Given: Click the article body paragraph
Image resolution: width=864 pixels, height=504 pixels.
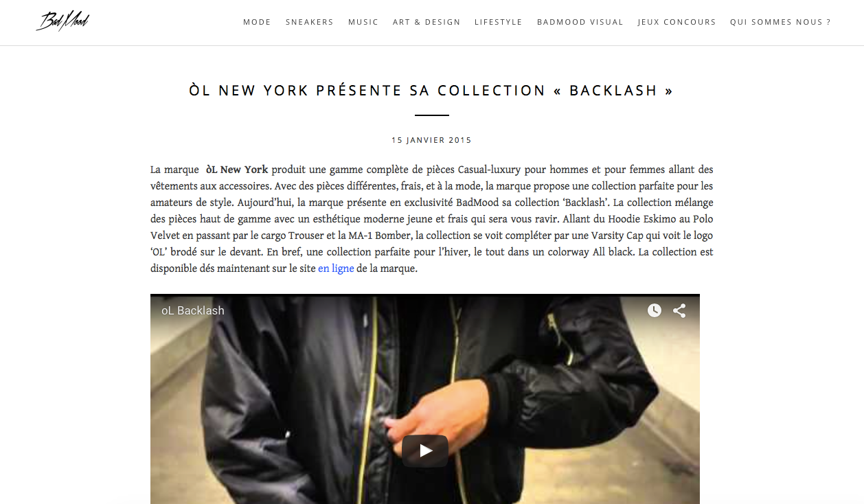Looking at the screenshot, I should 432,219.
